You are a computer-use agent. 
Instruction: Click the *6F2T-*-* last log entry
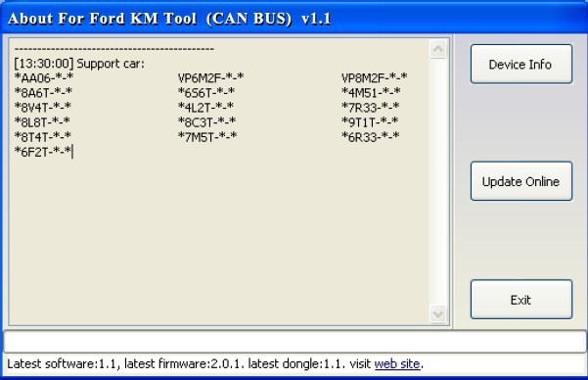43,152
